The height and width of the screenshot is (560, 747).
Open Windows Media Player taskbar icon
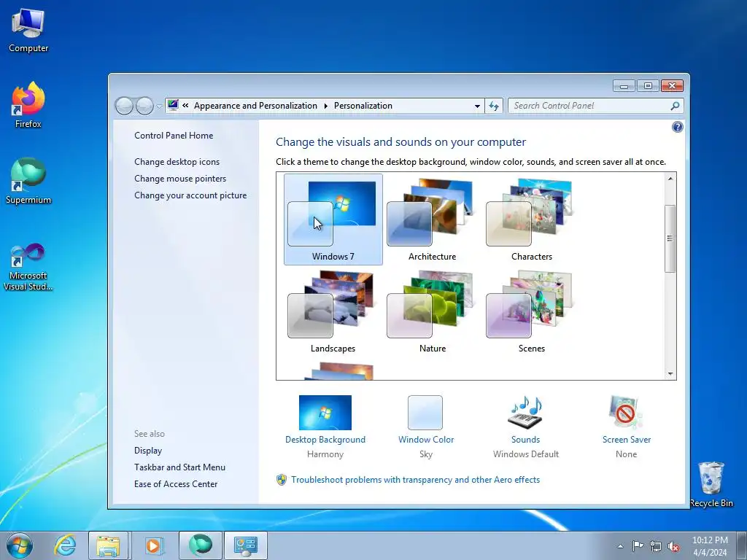(153, 545)
